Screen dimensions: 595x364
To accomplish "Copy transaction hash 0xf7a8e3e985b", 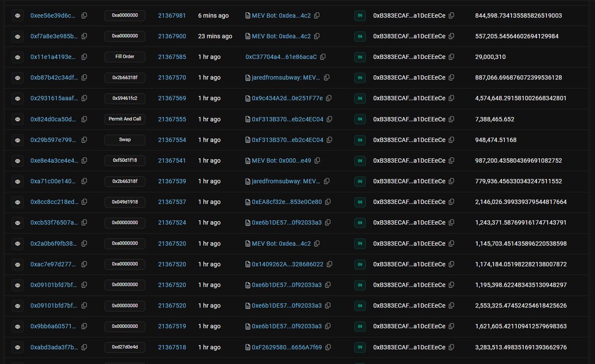I will click(84, 36).
